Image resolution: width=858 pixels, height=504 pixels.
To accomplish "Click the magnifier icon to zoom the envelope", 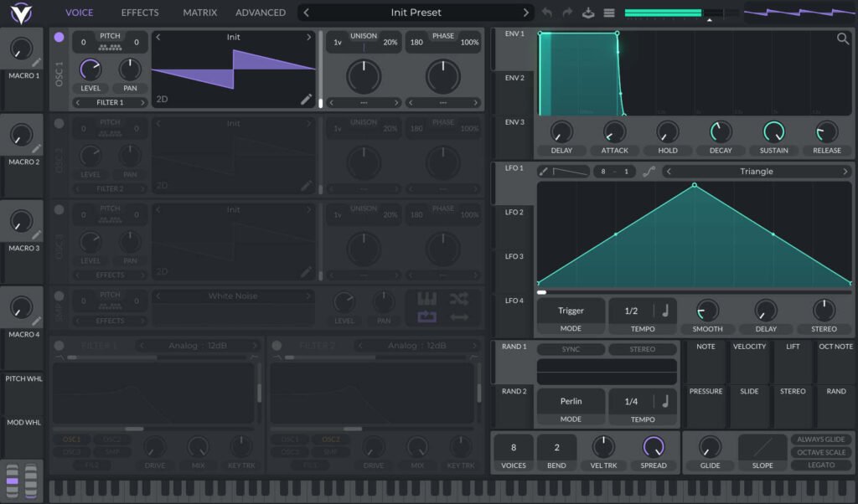I will coord(841,39).
